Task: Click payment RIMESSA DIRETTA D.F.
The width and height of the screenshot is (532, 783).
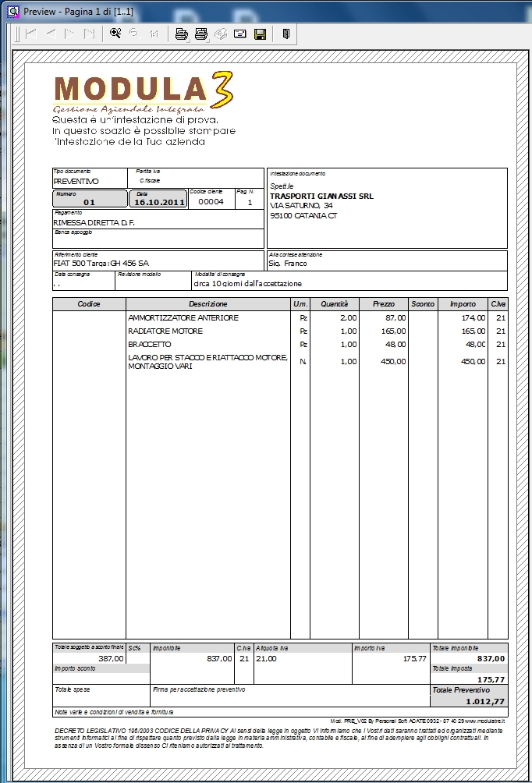Action: 94,223
